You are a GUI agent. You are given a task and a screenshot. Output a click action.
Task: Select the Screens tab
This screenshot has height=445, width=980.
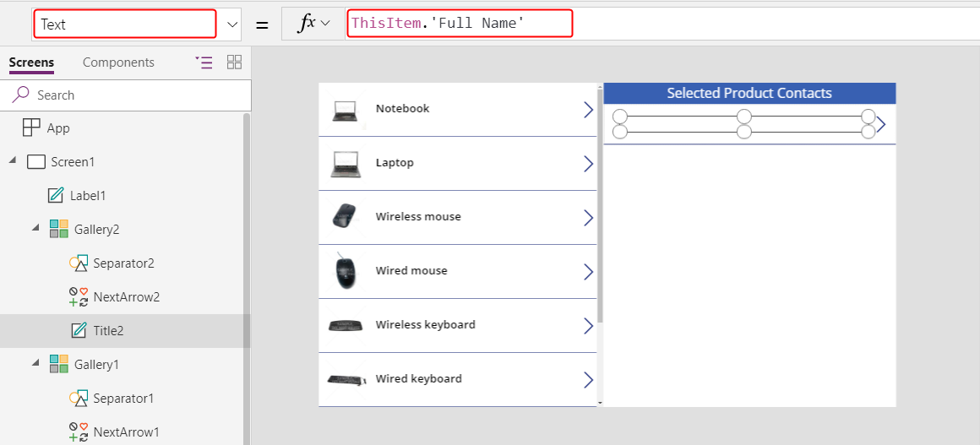[31, 62]
